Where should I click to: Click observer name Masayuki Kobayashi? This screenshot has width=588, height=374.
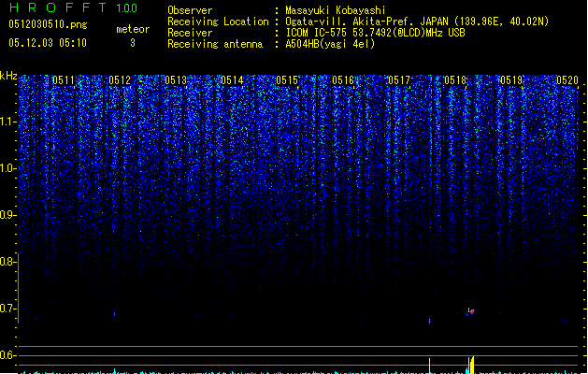(336, 10)
